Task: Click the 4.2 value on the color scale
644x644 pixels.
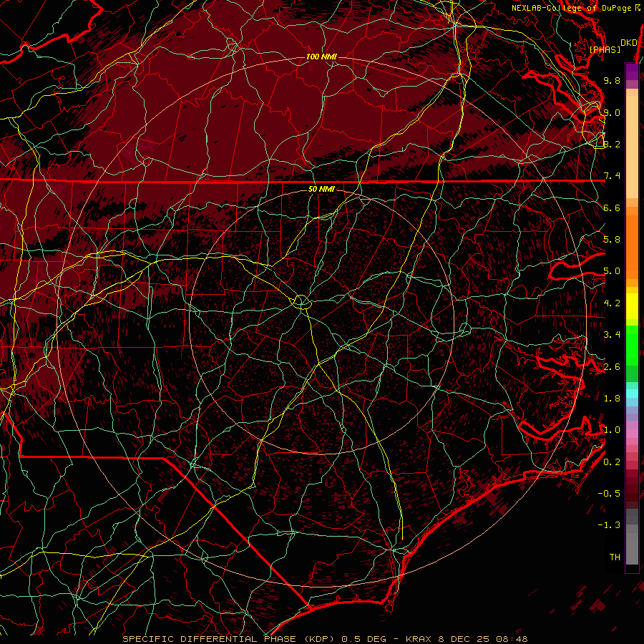Action: [x=612, y=303]
